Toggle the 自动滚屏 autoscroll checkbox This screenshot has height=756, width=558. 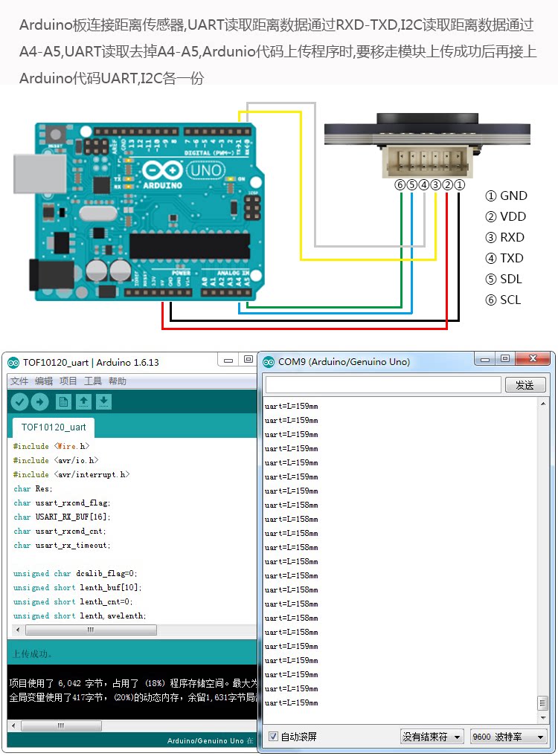click(x=273, y=736)
